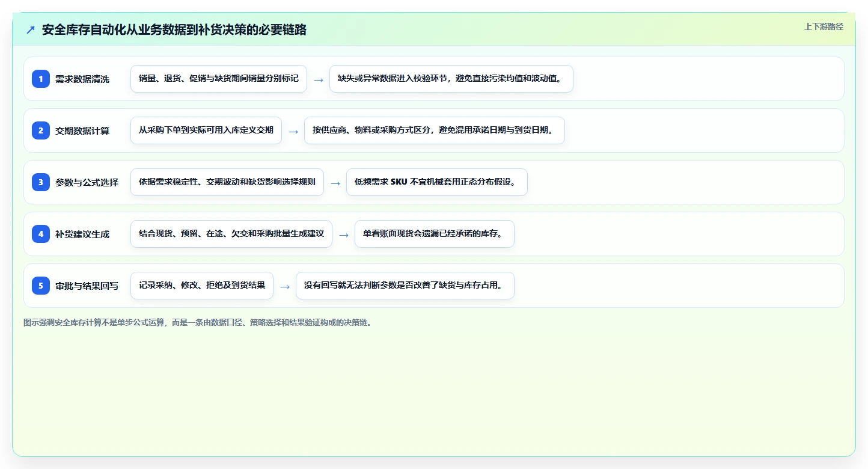Click the arrow in the 补货建议生成 row
The width and height of the screenshot is (868, 469).
[x=344, y=234]
